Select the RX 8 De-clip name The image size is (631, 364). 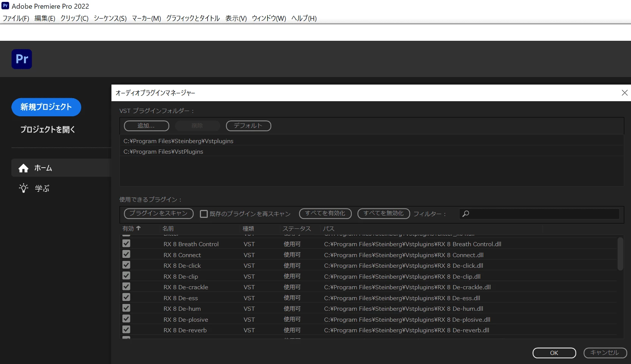(x=181, y=276)
